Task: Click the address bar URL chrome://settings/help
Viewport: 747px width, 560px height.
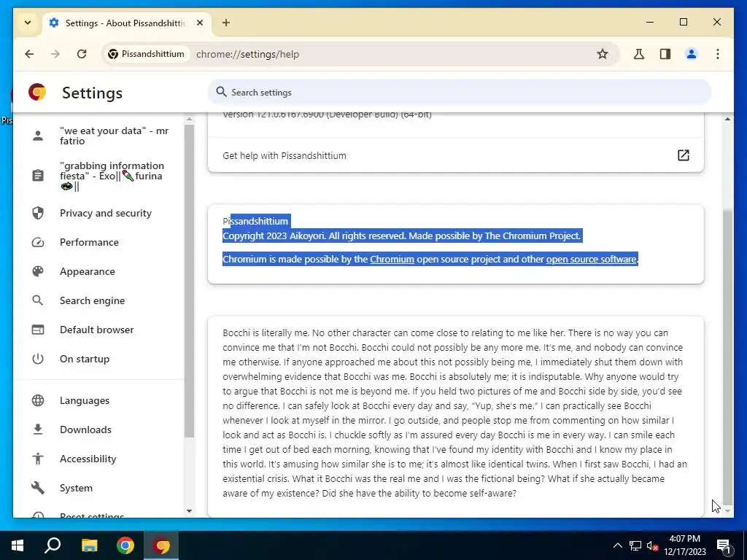Action: coord(248,54)
